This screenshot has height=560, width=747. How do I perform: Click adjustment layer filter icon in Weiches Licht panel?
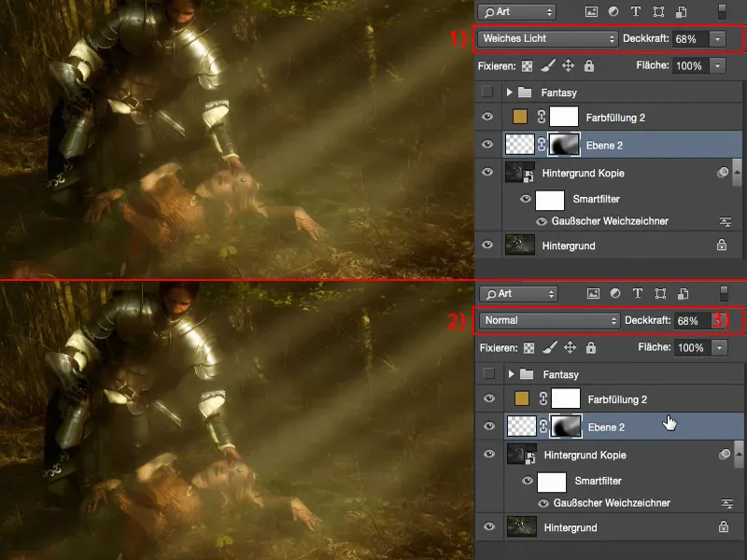click(613, 11)
